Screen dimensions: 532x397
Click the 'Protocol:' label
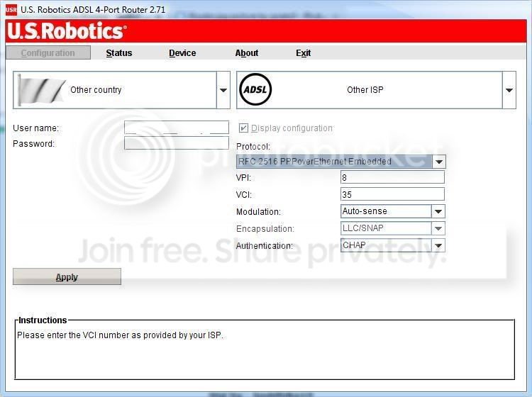[253, 147]
